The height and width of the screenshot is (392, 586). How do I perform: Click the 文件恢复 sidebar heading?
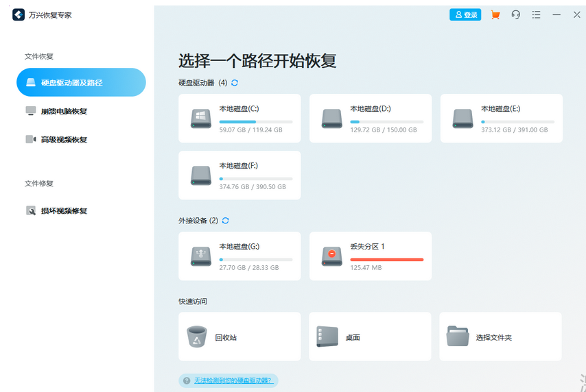pyautogui.click(x=39, y=56)
